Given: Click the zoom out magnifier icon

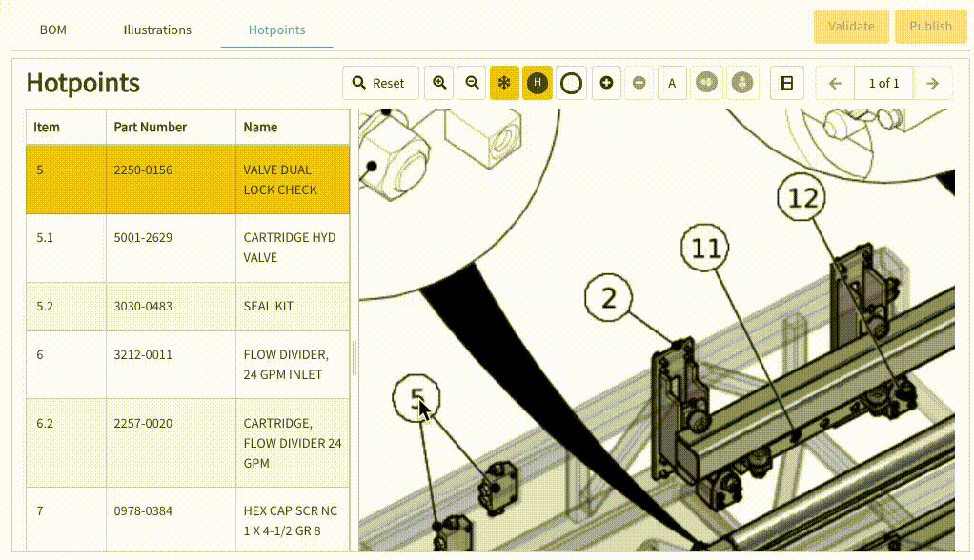Looking at the screenshot, I should click(x=472, y=83).
